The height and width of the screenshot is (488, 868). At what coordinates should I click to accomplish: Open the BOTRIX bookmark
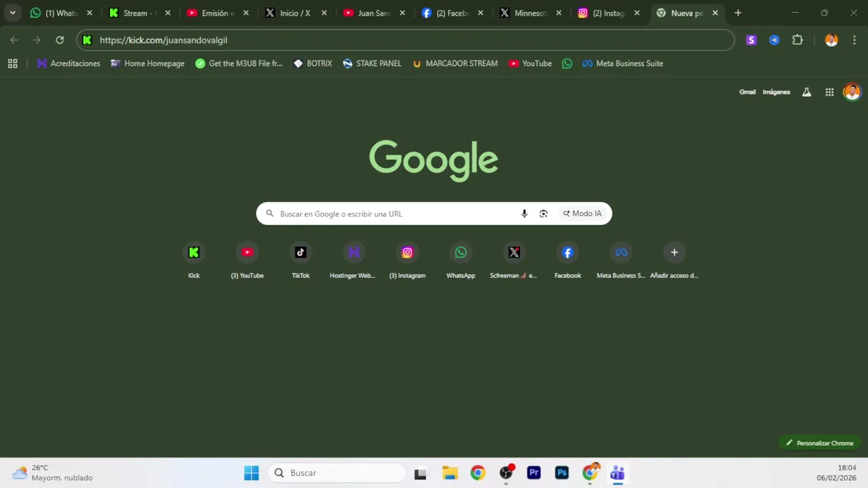pos(313,63)
